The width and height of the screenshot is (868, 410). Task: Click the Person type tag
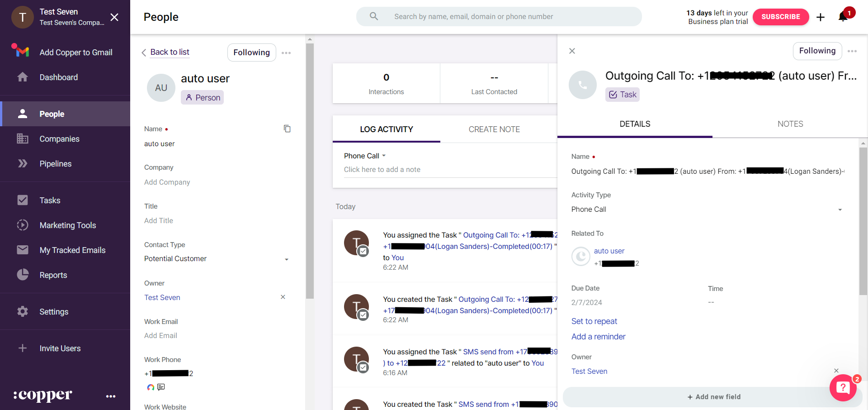click(x=202, y=97)
